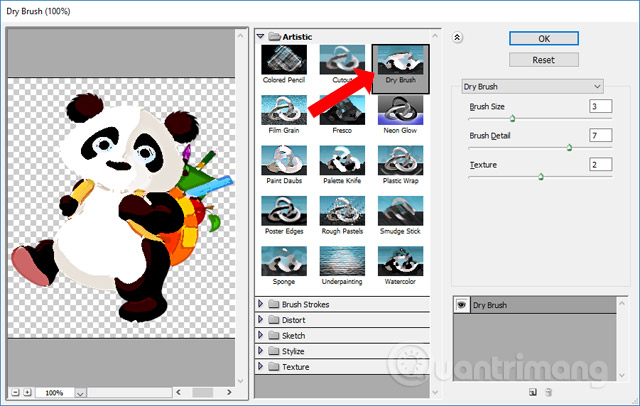Apply the Film Grain filter thumbnail
Image resolution: width=640 pixels, height=406 pixels.
(284, 110)
